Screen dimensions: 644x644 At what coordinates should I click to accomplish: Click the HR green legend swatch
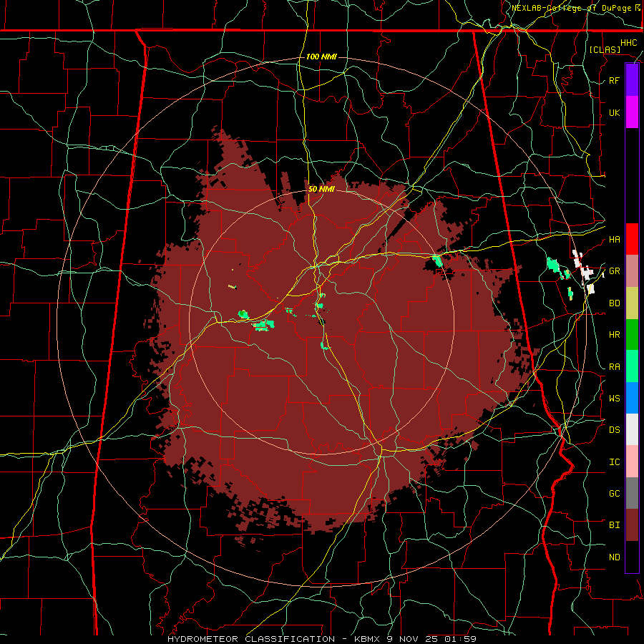(632, 334)
